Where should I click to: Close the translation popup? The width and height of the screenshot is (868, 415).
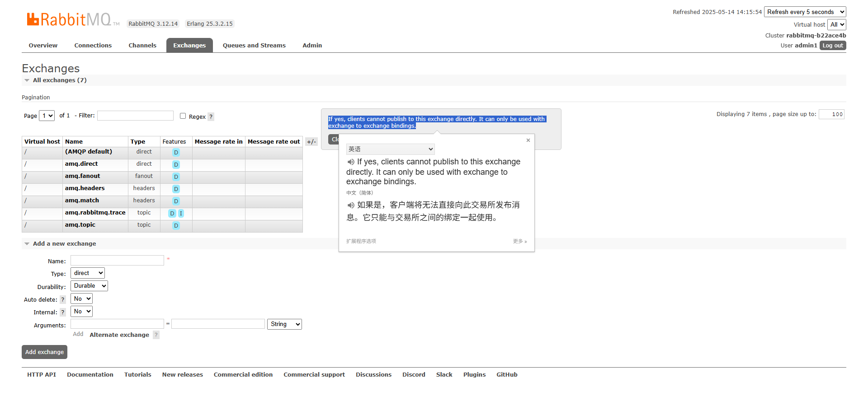(528, 140)
